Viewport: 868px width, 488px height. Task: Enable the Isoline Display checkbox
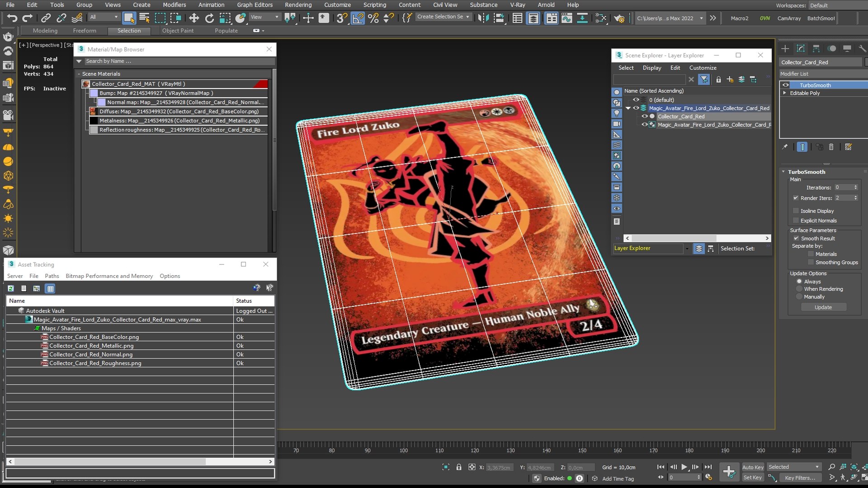[x=796, y=211]
